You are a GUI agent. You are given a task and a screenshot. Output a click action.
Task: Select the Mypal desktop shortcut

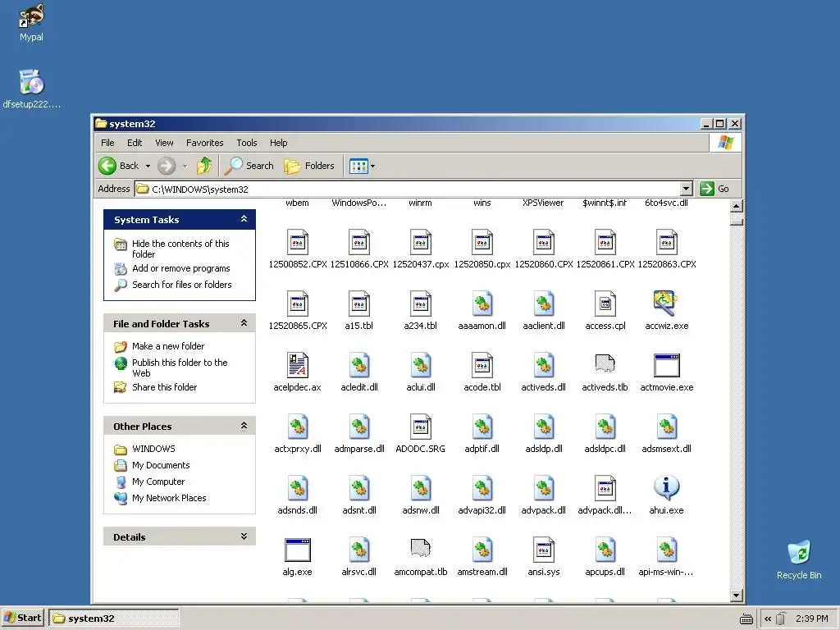(31, 22)
